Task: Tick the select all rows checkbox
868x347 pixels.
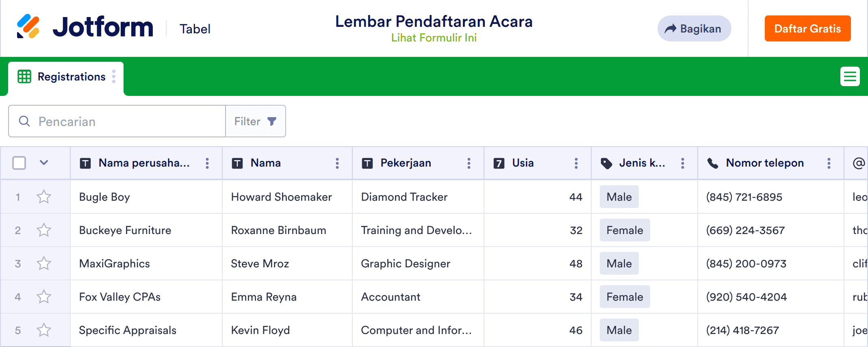Action: point(19,163)
